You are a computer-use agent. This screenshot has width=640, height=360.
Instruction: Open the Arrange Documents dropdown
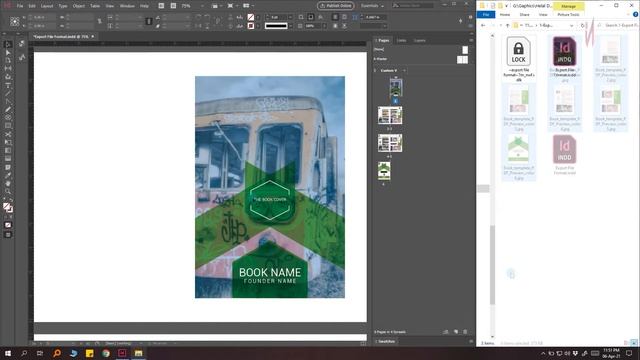tap(248, 6)
